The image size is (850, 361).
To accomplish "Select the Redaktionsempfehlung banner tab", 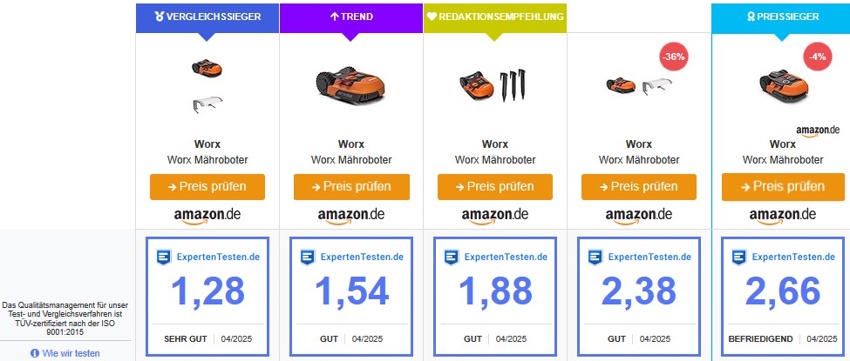I will click(x=495, y=17).
